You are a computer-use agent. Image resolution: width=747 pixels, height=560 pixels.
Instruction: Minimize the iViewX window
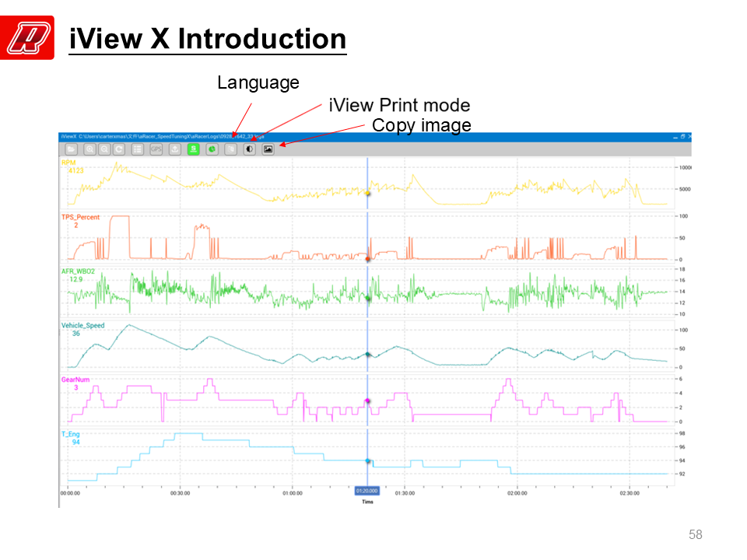[675, 137]
